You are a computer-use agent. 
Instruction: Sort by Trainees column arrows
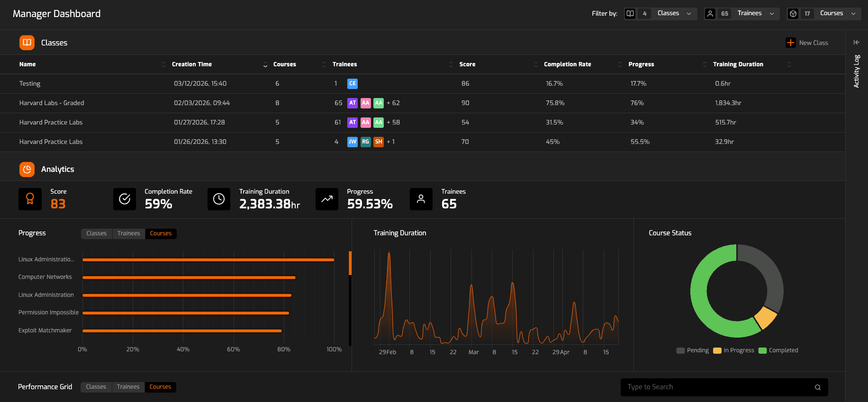[x=451, y=64]
